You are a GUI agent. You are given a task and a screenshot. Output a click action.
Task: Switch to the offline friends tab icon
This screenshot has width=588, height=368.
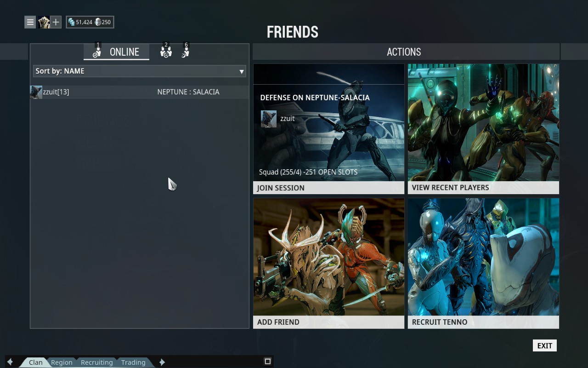[185, 52]
